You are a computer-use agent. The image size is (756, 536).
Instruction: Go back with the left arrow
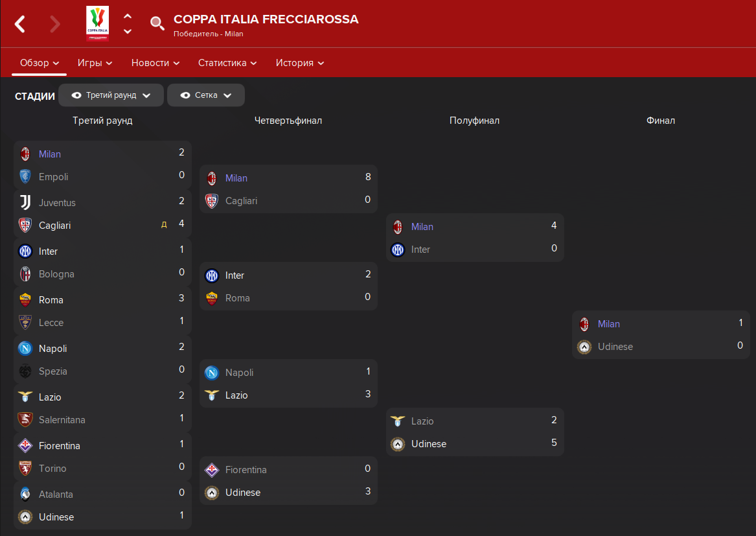click(20, 23)
